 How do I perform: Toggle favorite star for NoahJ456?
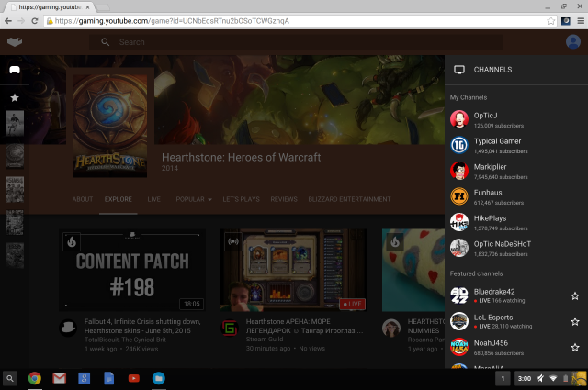(x=575, y=347)
